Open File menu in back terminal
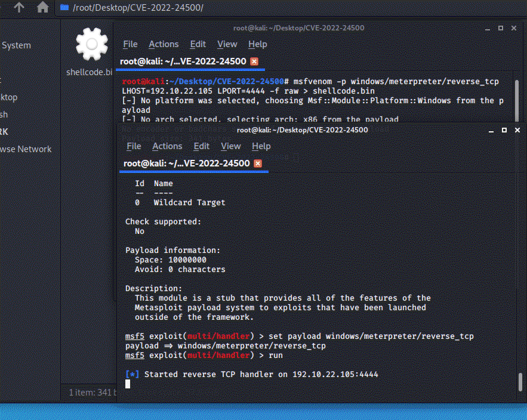The height and width of the screenshot is (420, 527). [130, 44]
